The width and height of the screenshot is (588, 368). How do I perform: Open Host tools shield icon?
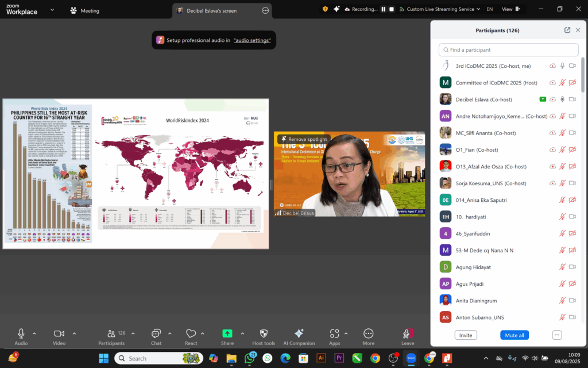(264, 334)
